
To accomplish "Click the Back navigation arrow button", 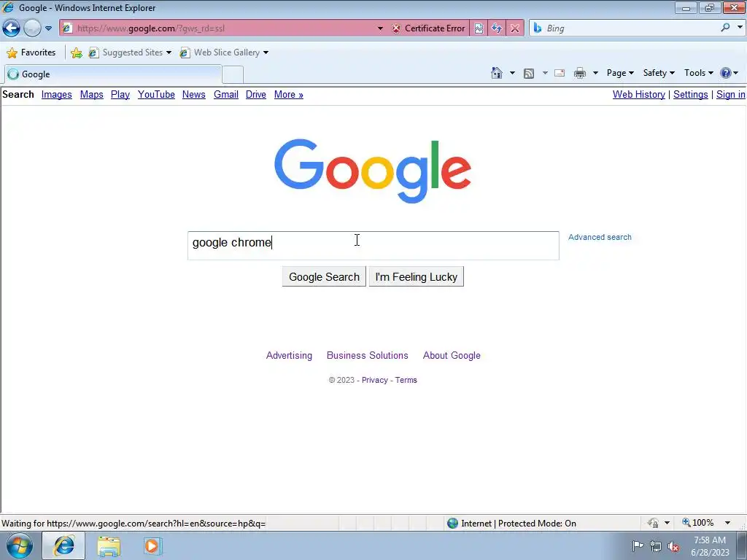I will [12, 28].
